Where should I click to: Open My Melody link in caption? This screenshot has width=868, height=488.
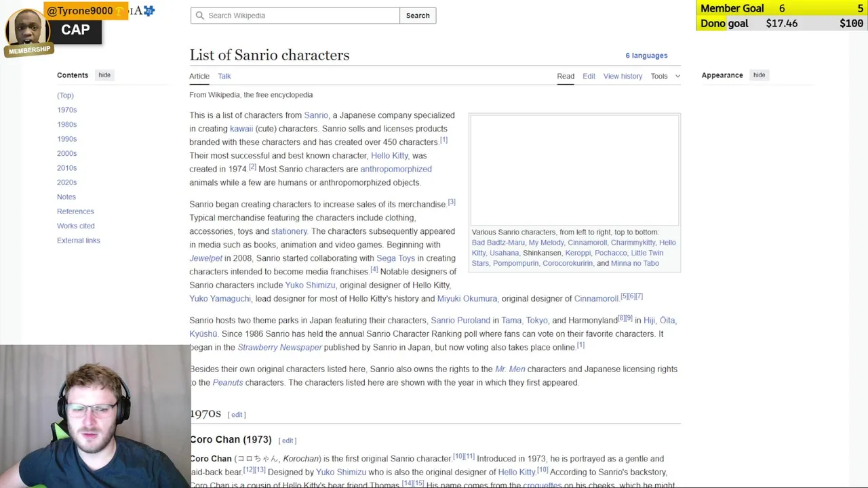click(546, 243)
